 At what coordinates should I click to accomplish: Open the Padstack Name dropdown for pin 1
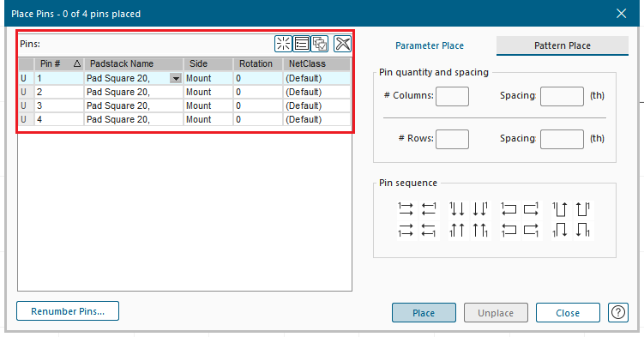tap(176, 78)
